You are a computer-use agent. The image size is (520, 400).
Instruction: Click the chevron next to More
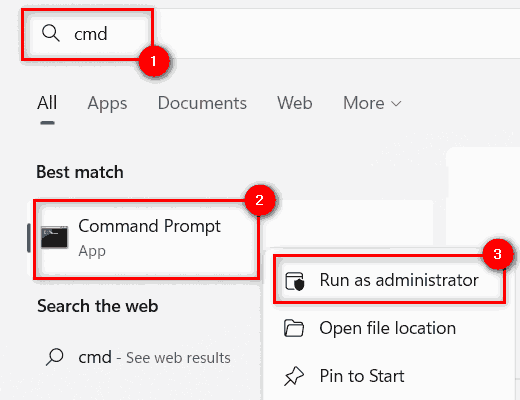click(x=396, y=104)
